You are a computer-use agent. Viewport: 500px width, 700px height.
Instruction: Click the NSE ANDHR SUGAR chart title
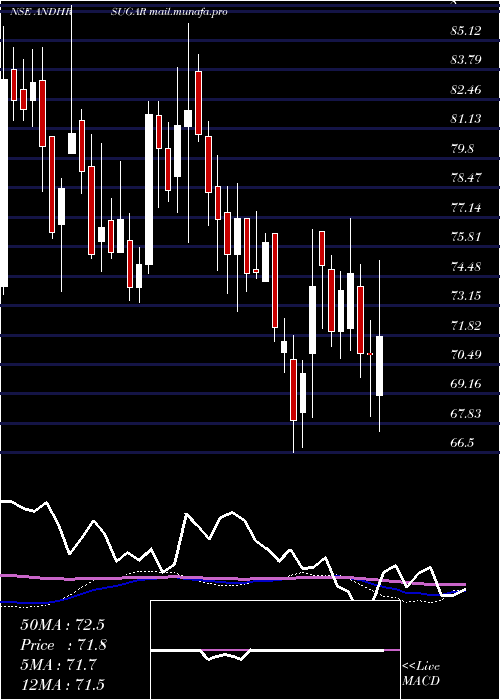coord(78,12)
